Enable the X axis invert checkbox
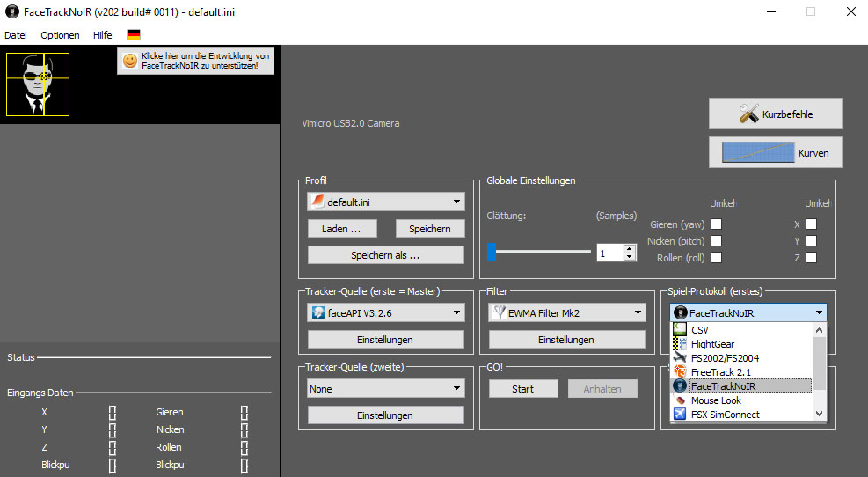 [x=811, y=224]
